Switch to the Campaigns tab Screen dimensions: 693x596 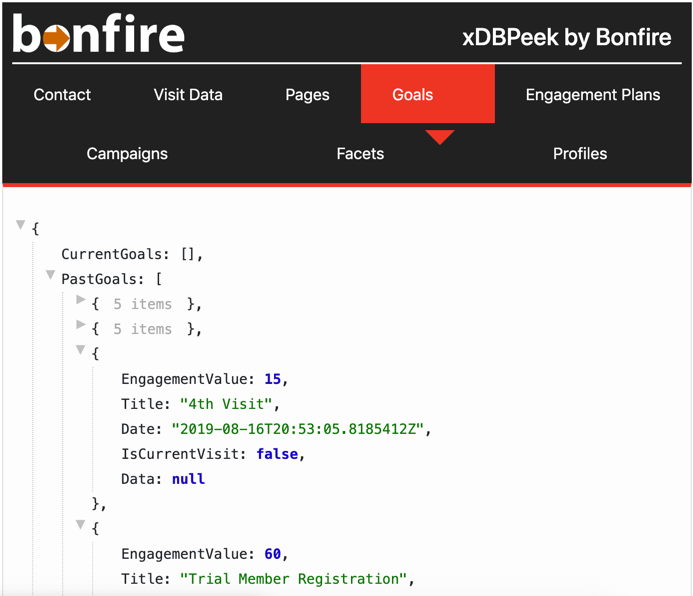pyautogui.click(x=127, y=154)
